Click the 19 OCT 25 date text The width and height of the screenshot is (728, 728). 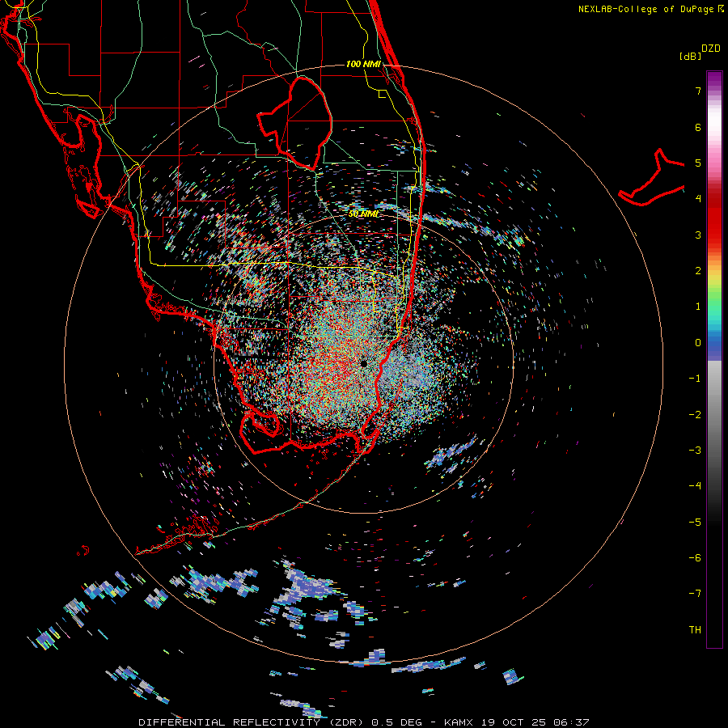515,722
